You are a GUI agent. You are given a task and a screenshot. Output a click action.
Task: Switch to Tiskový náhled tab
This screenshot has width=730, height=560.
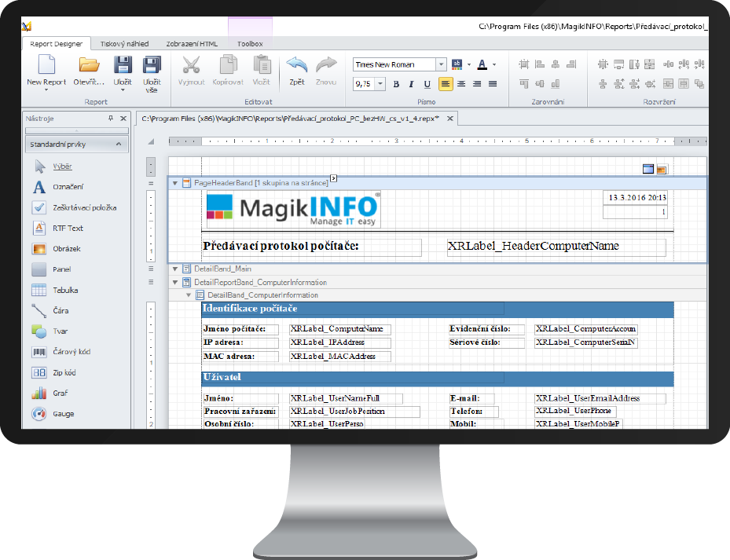pyautogui.click(x=124, y=44)
